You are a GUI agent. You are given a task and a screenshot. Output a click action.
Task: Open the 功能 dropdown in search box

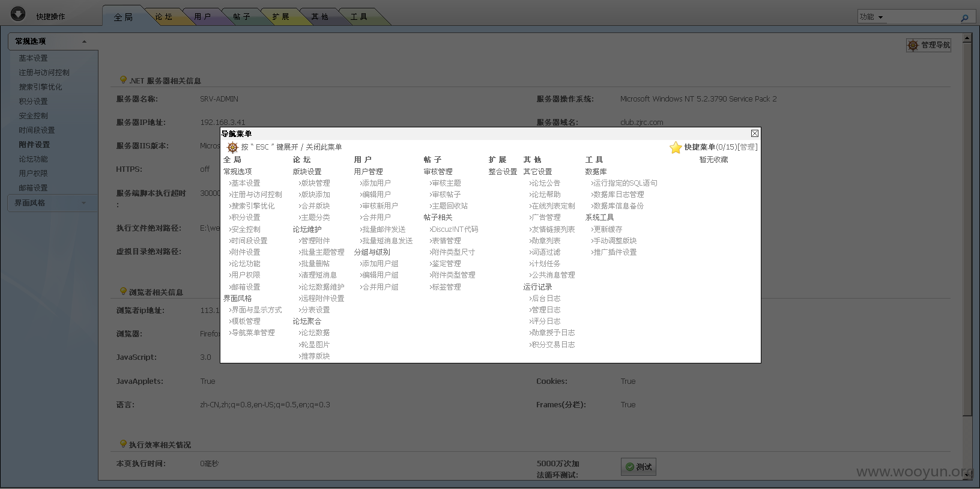click(x=872, y=17)
